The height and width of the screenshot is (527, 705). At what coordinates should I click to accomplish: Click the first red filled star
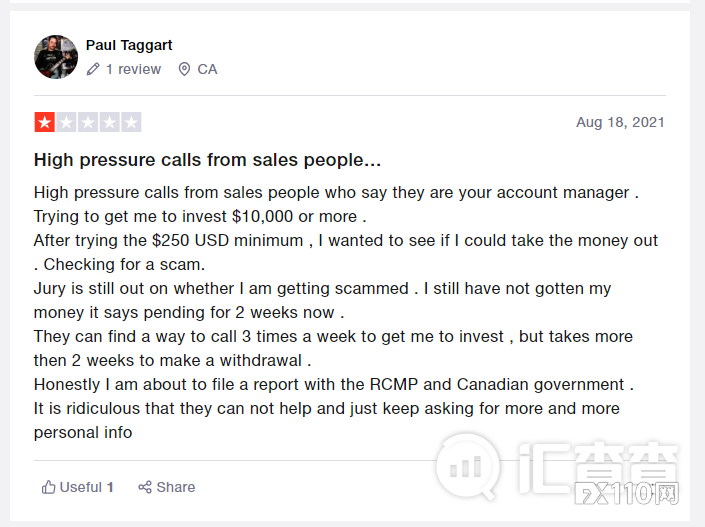pyautogui.click(x=44, y=123)
